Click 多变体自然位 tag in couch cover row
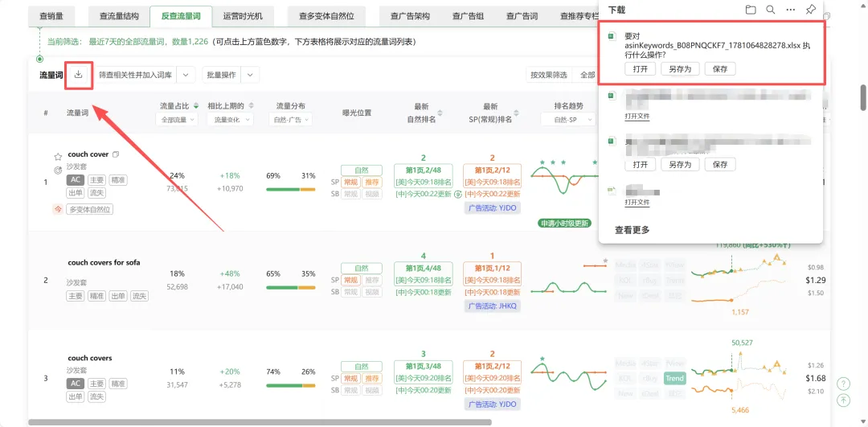This screenshot has width=868, height=427. click(x=90, y=209)
